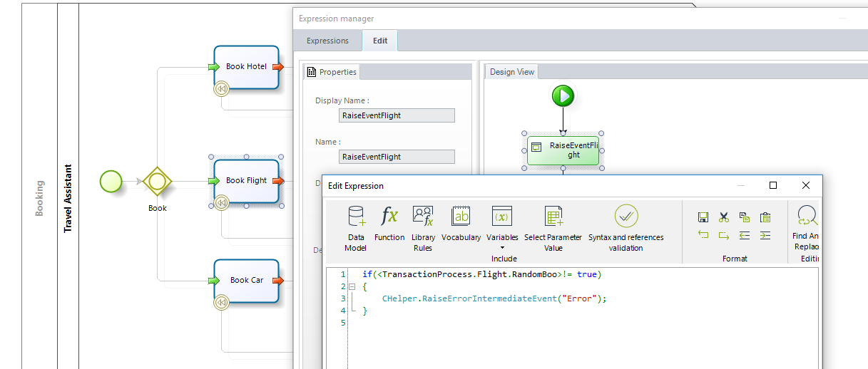Click the Paste clipboard icon
868x369 pixels.
coord(765,217)
